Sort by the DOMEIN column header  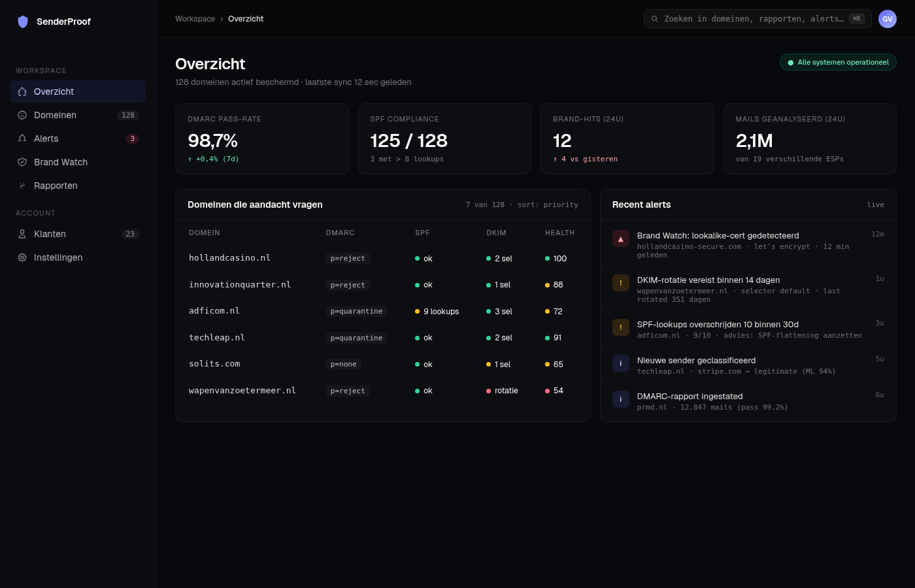coord(205,233)
